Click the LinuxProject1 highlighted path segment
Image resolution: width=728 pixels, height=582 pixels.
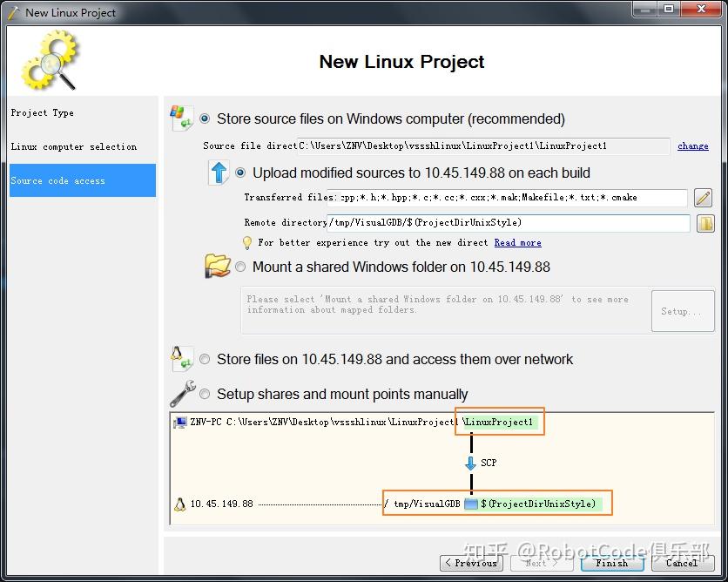coord(499,422)
